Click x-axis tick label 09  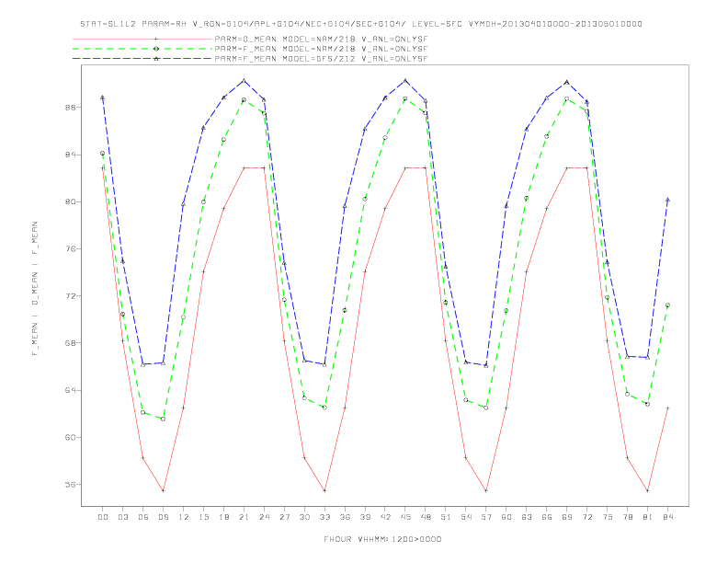(163, 517)
